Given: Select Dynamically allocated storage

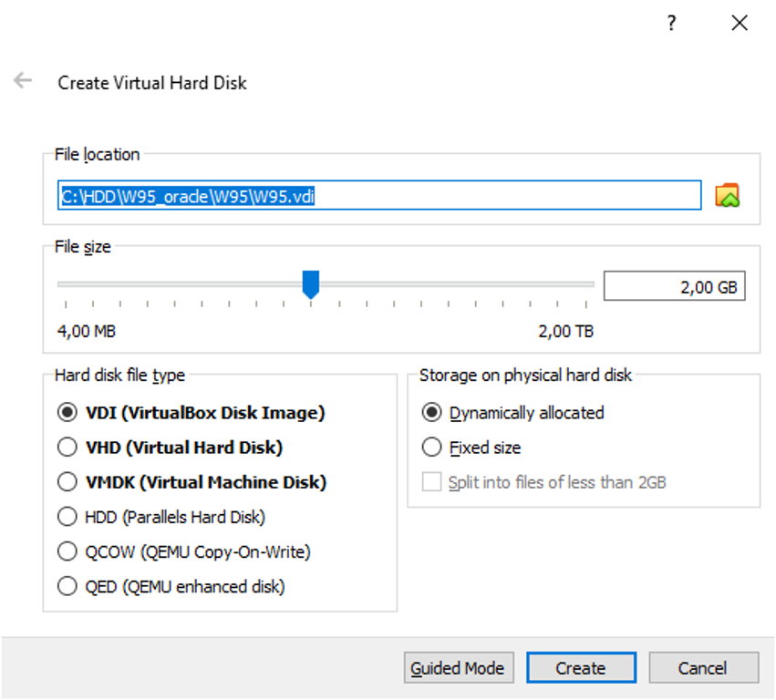Looking at the screenshot, I should [431, 413].
